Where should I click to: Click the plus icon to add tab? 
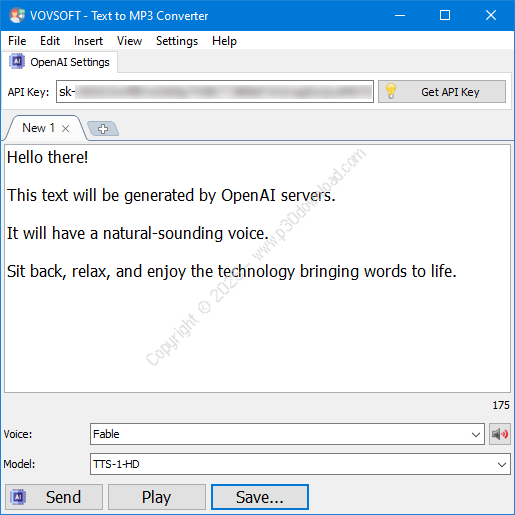coord(103,129)
